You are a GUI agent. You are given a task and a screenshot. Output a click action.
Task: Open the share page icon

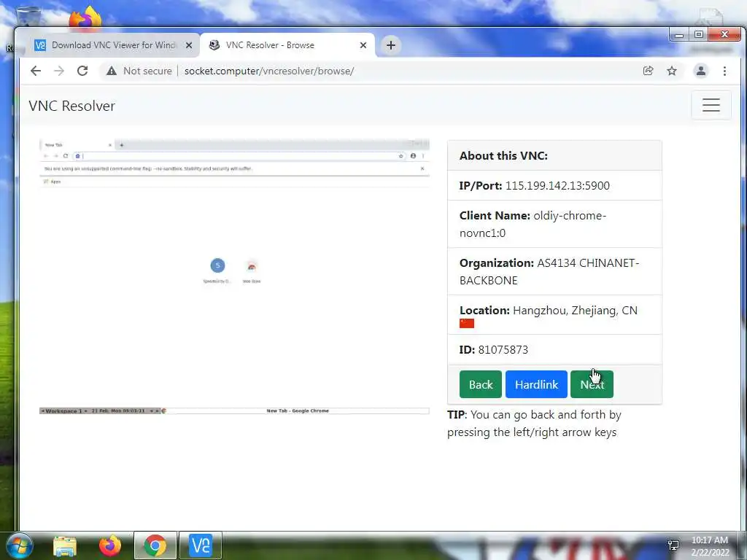pyautogui.click(x=648, y=71)
